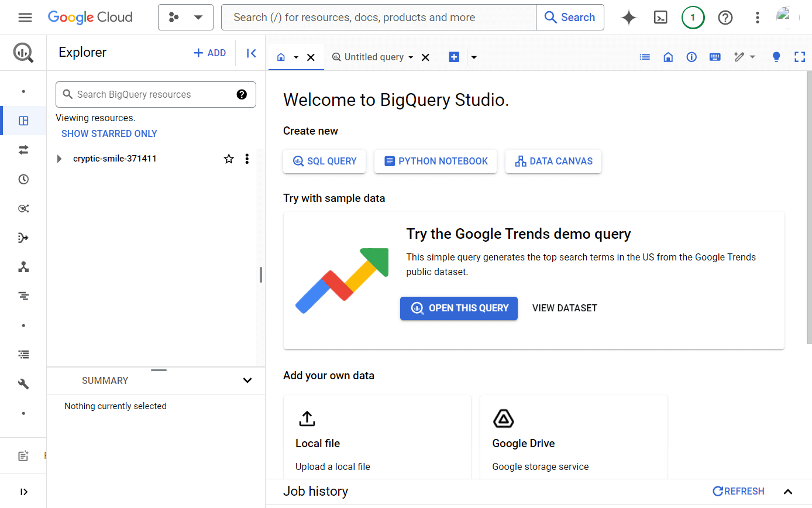Expand the left navigation sidebar
Viewport: 812px width, 508px height.
(23, 492)
